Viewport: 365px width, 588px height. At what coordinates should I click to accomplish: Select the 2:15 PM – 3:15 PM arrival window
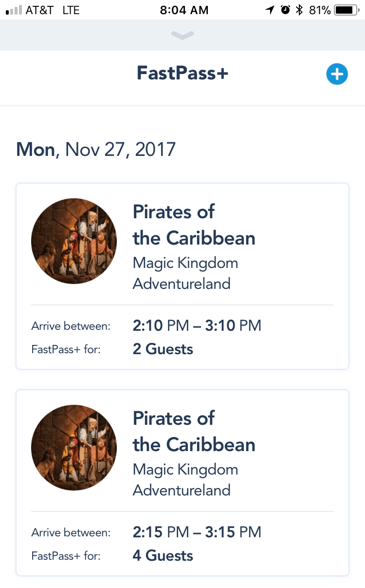(x=197, y=532)
